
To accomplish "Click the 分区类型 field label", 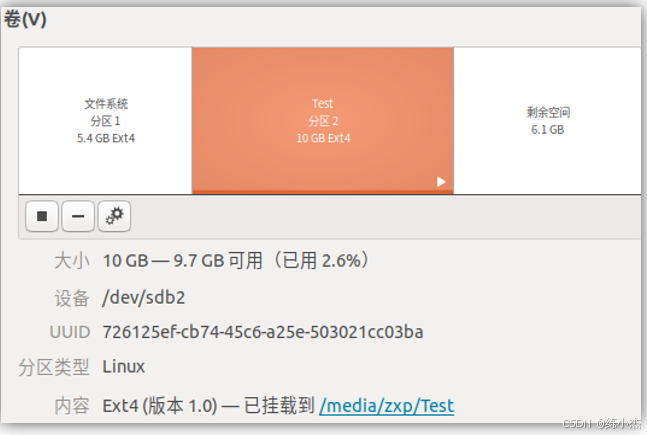I will (x=54, y=367).
